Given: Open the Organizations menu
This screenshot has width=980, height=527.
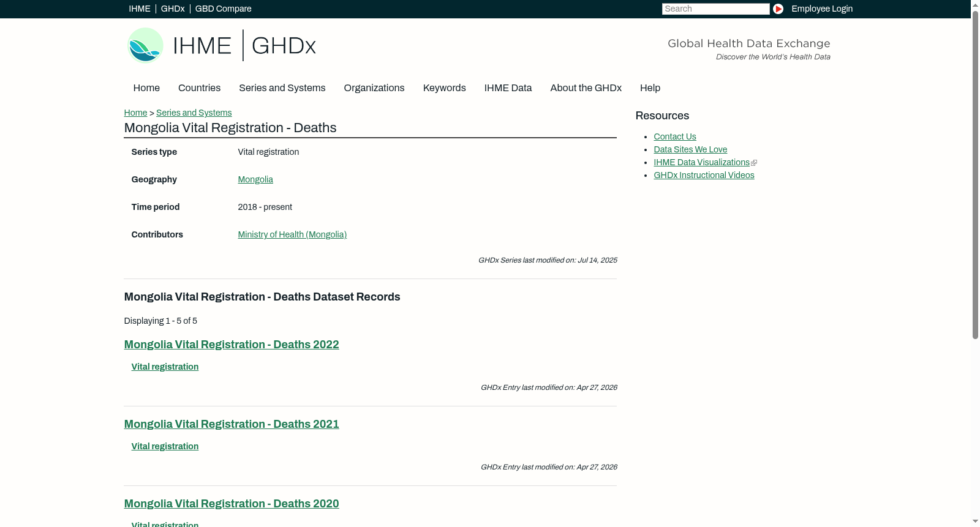Looking at the screenshot, I should click(374, 88).
